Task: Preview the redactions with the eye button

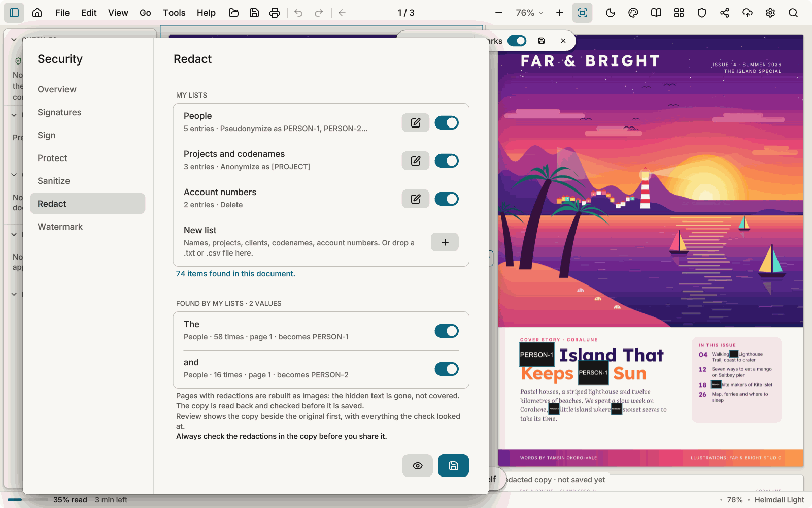Action: 418,466
